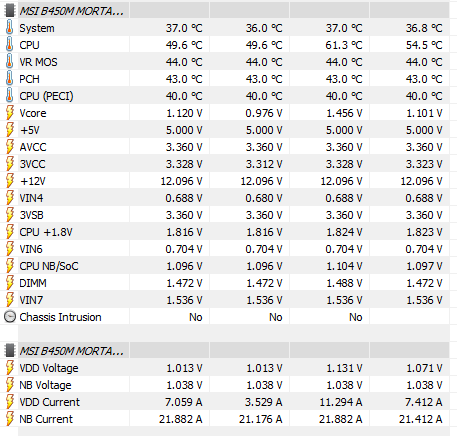Select the System sensor label
Viewport: 457px width, 436px height.
(37, 28)
